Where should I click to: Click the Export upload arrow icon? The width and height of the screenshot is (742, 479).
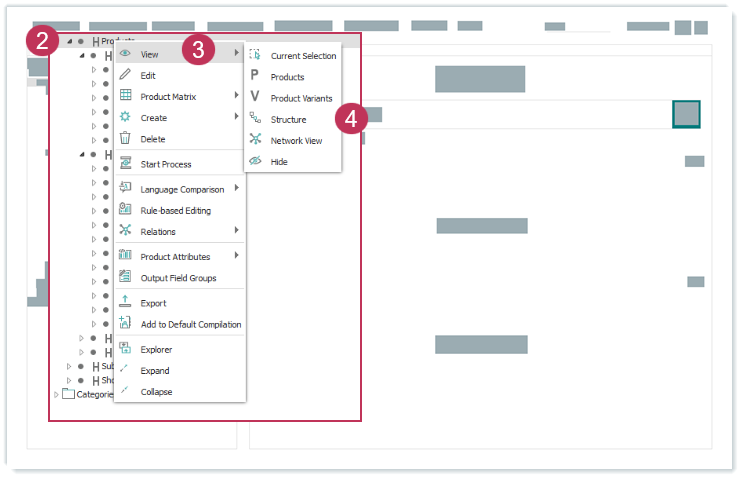(x=125, y=302)
